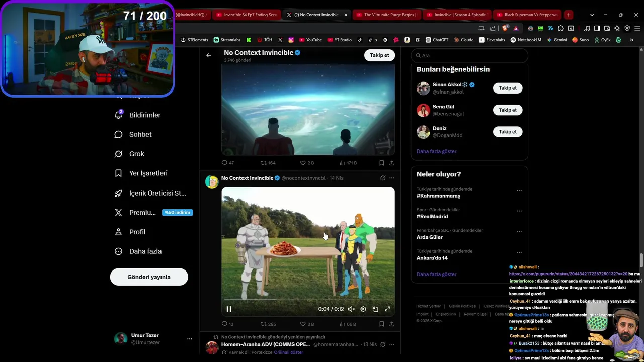Open Grok from the sidebar
644x362 pixels.
click(x=129, y=154)
